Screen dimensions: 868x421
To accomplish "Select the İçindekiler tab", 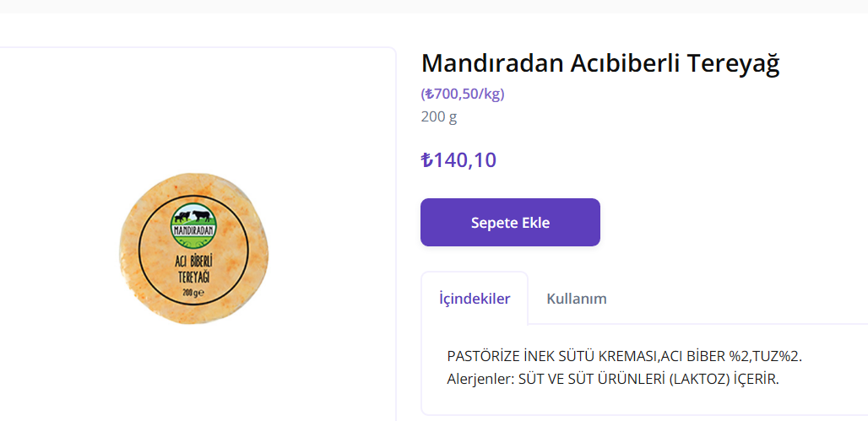I will click(x=475, y=299).
